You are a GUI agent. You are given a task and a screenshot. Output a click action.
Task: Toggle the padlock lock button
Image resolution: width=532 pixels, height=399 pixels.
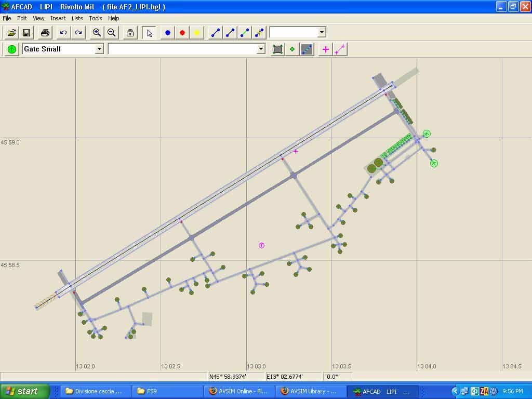coord(130,33)
